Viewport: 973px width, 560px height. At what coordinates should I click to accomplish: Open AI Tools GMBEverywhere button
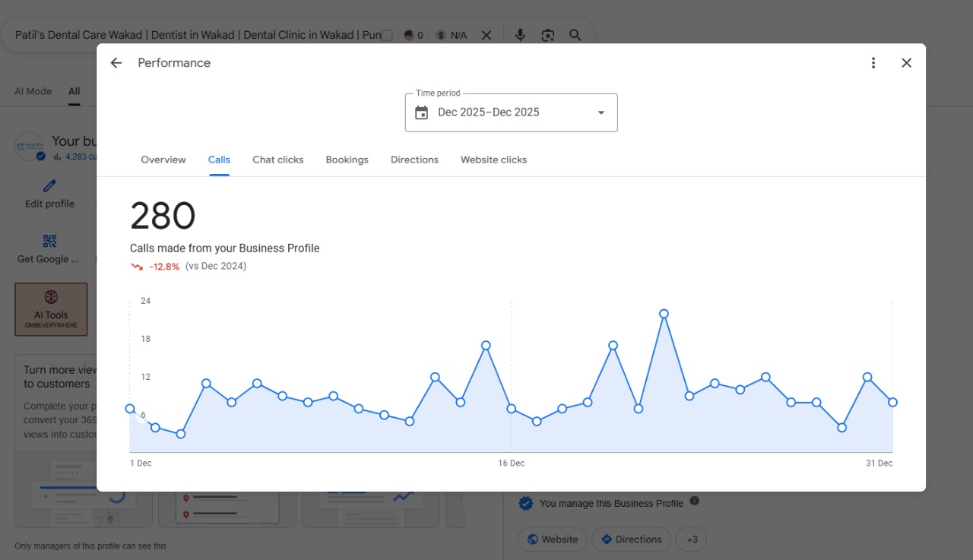51,309
